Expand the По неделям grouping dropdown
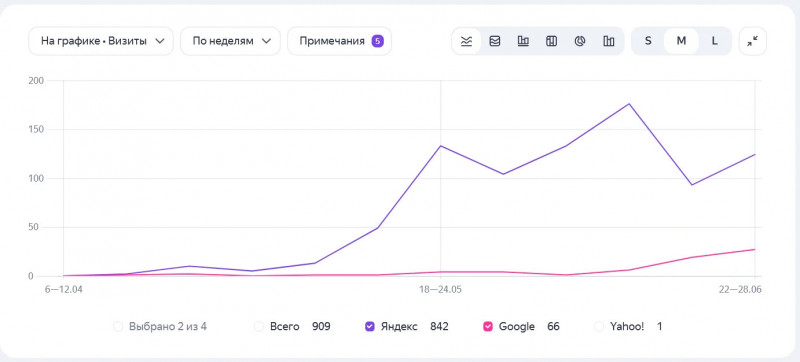The width and height of the screenshot is (800, 362). coord(231,41)
